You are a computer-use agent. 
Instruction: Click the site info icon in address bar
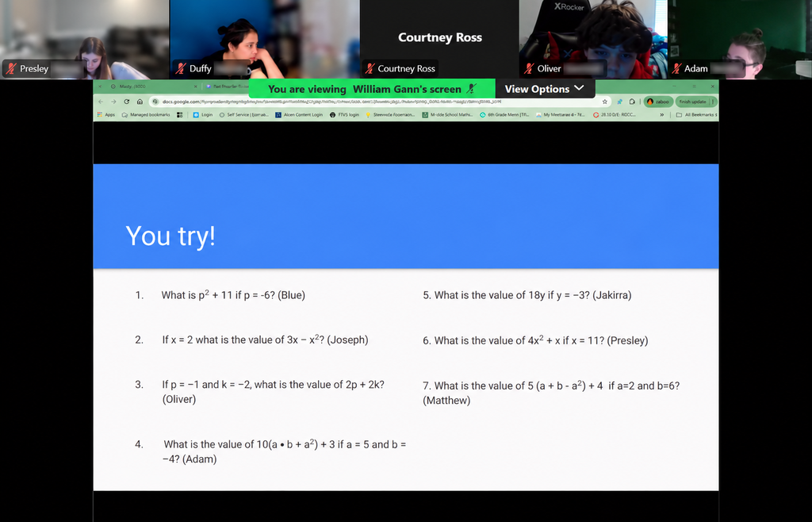tap(155, 102)
